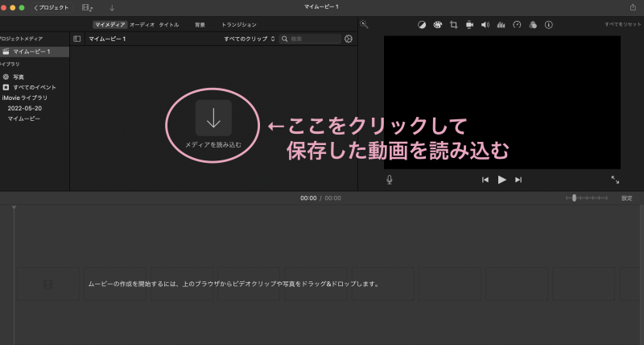Open the color balance tool

tap(422, 25)
